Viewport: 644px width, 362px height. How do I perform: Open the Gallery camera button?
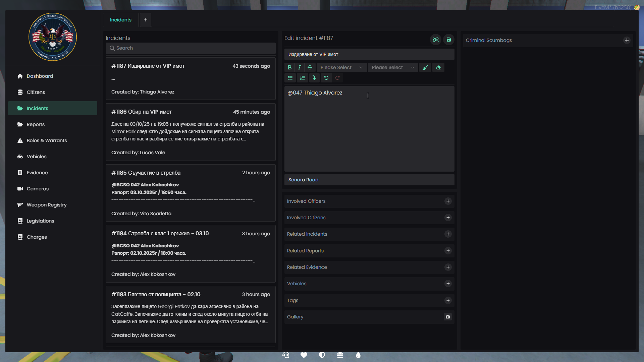[x=448, y=317]
